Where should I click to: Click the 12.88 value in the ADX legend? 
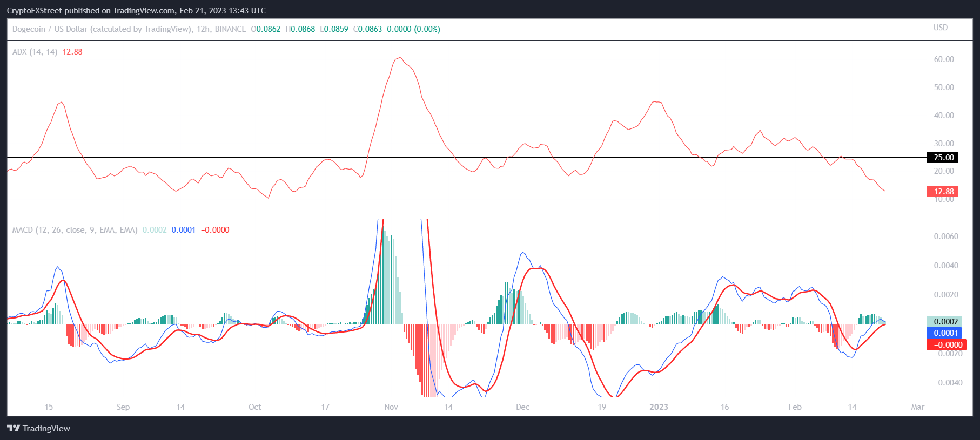[72, 52]
